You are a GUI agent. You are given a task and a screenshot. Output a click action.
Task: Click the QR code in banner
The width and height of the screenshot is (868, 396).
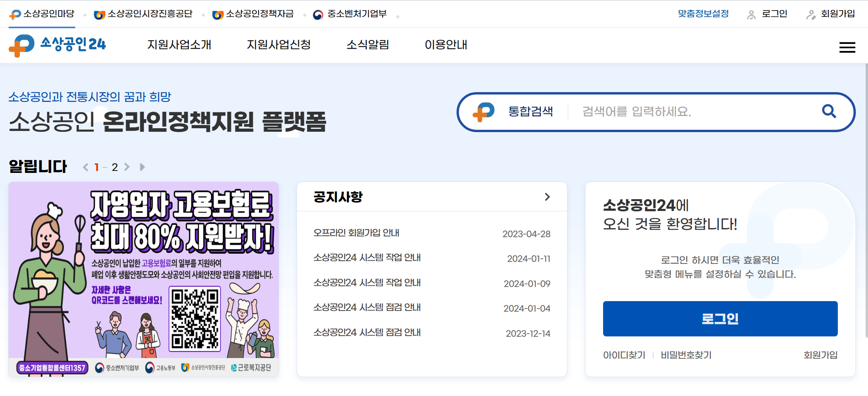point(195,319)
